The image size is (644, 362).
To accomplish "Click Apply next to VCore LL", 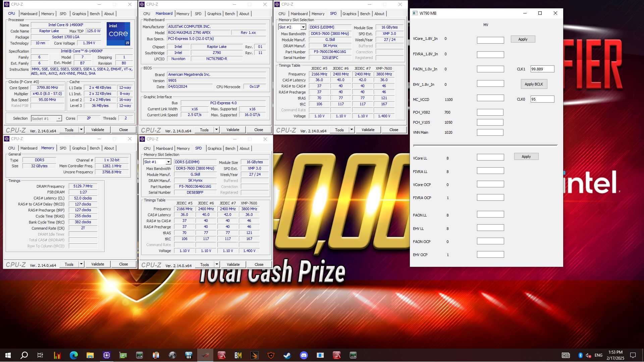I will 526,157.
